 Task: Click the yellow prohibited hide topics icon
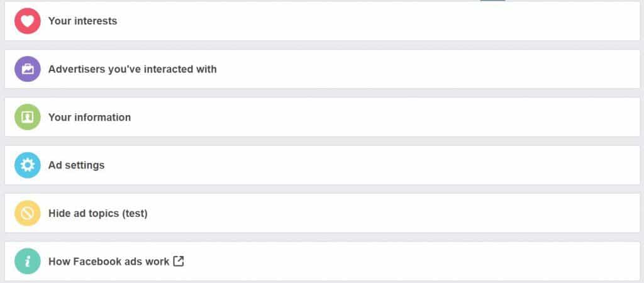point(28,213)
